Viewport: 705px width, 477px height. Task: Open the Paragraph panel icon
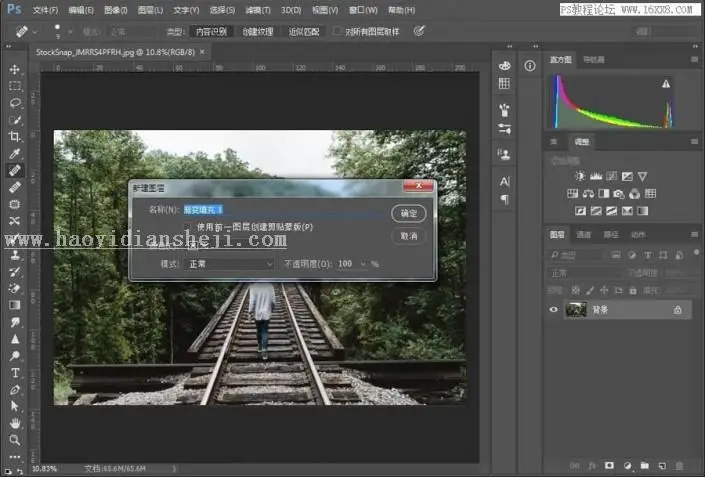click(x=504, y=199)
